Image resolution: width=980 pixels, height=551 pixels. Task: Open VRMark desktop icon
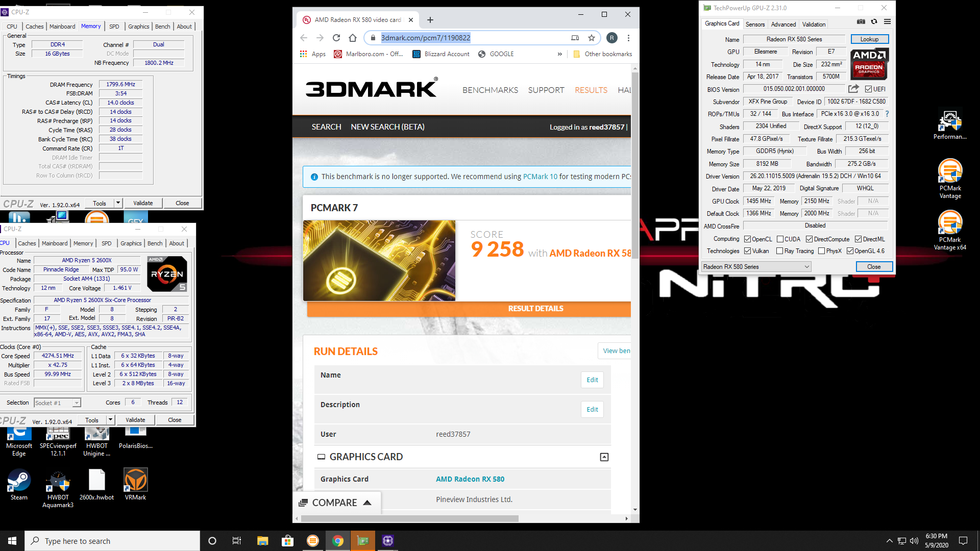[x=135, y=485]
